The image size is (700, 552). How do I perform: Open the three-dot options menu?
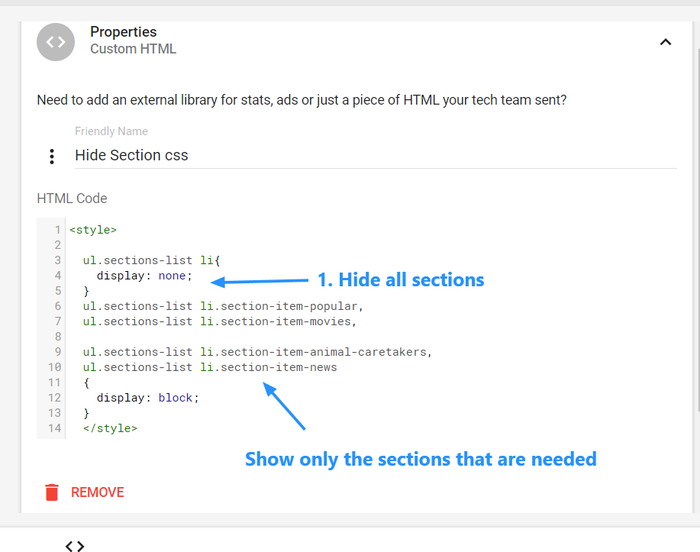[x=52, y=156]
